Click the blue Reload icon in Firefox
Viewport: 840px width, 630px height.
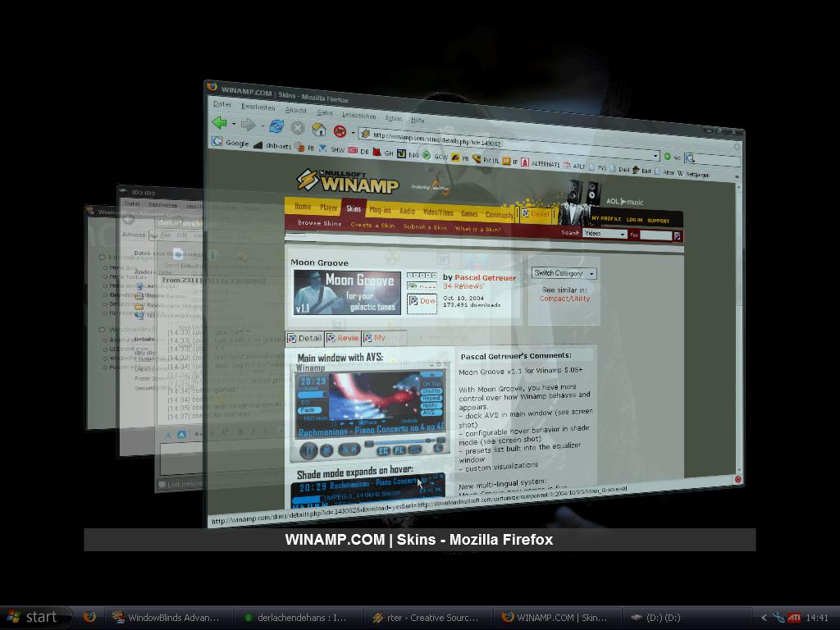coord(276,126)
